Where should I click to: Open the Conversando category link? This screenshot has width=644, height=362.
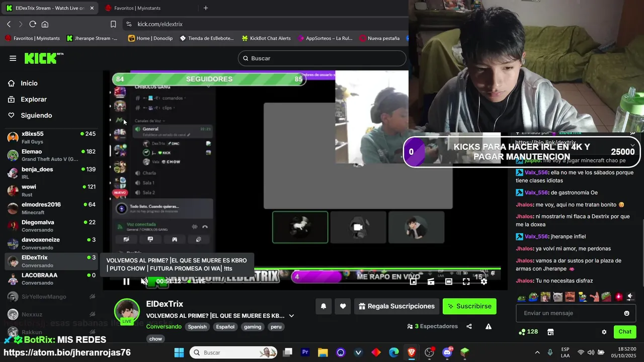(164, 327)
